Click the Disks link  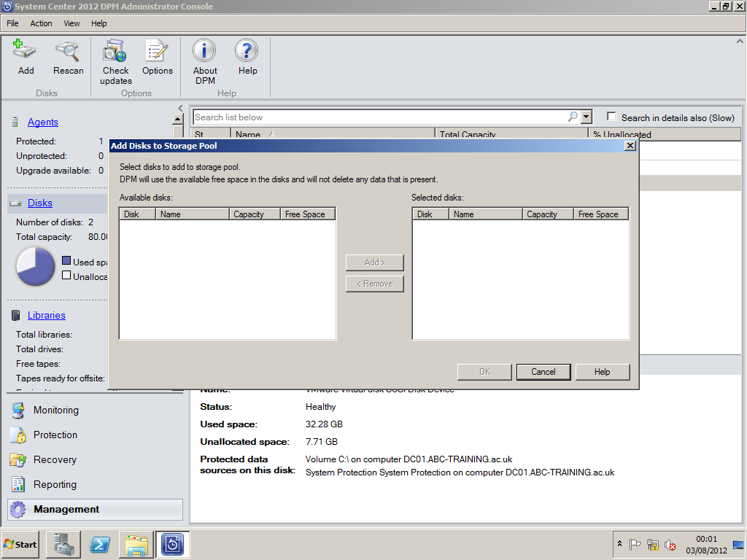pos(40,203)
